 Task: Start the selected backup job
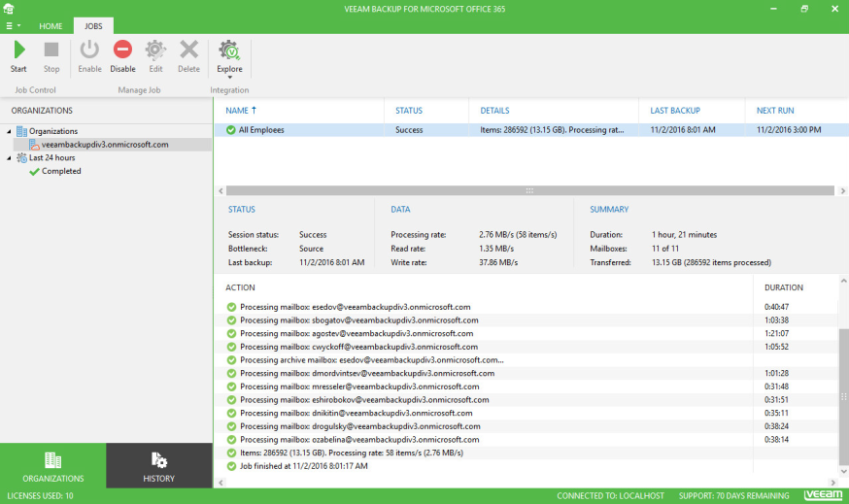(19, 56)
